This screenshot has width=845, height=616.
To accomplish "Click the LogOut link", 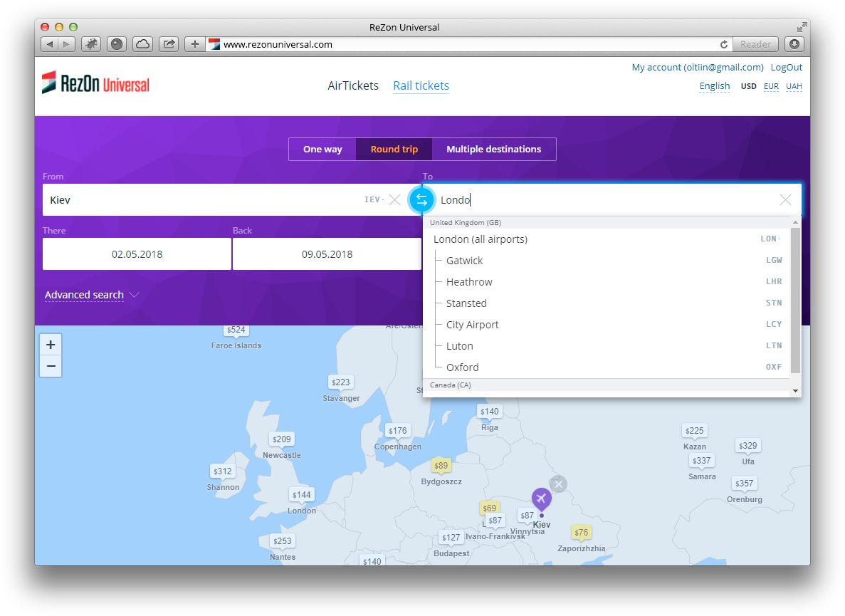I will coord(786,68).
